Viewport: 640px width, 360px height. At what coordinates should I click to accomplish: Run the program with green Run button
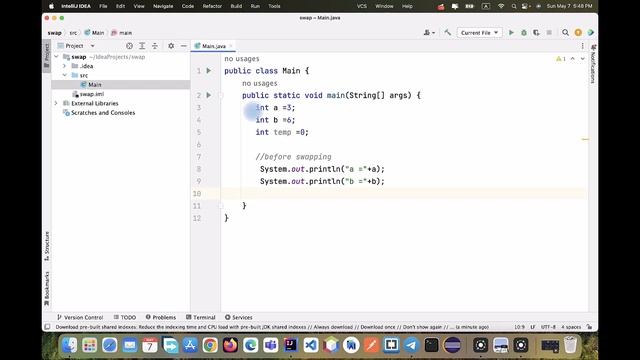coord(511,32)
